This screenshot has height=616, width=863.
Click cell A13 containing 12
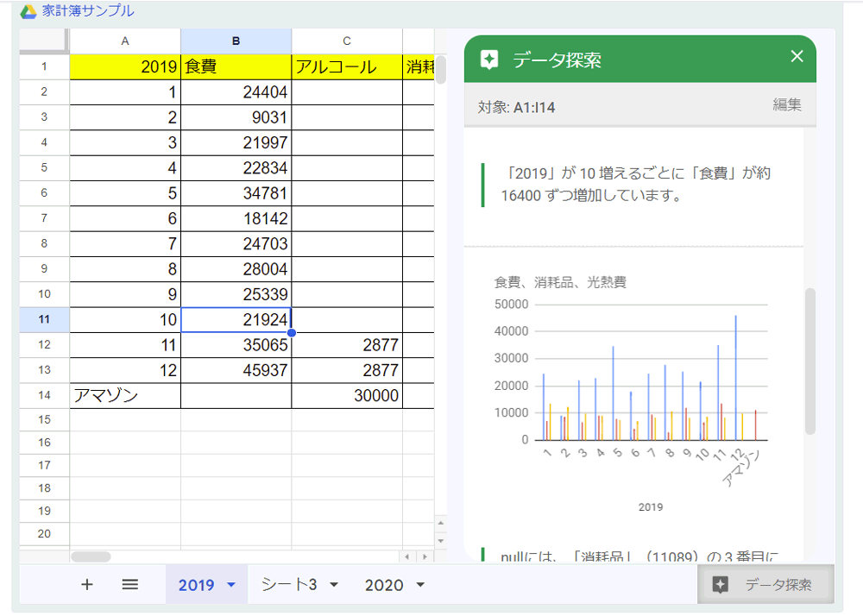coord(125,371)
